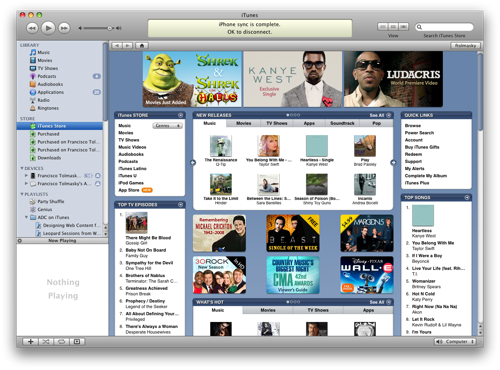Expand Francisco Tolmasky's A... device
Image resolution: width=500 pixels, height=370 pixels.
click(26, 183)
